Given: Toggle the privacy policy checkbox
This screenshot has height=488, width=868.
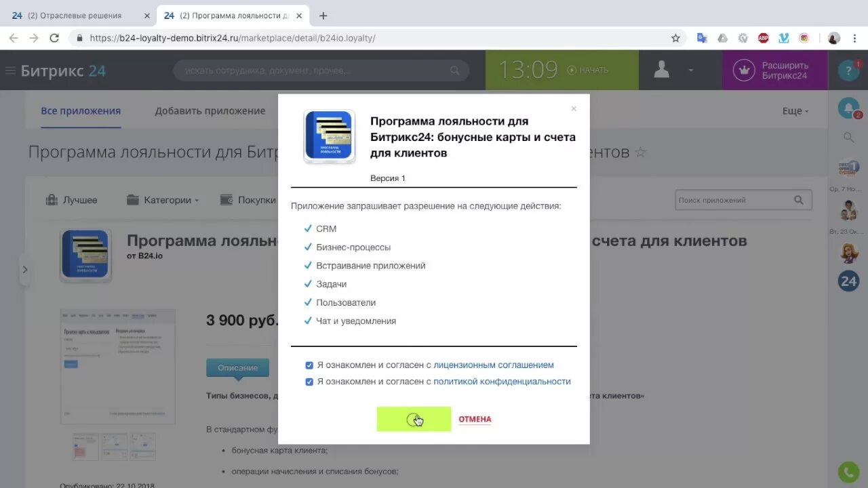Looking at the screenshot, I should [309, 382].
